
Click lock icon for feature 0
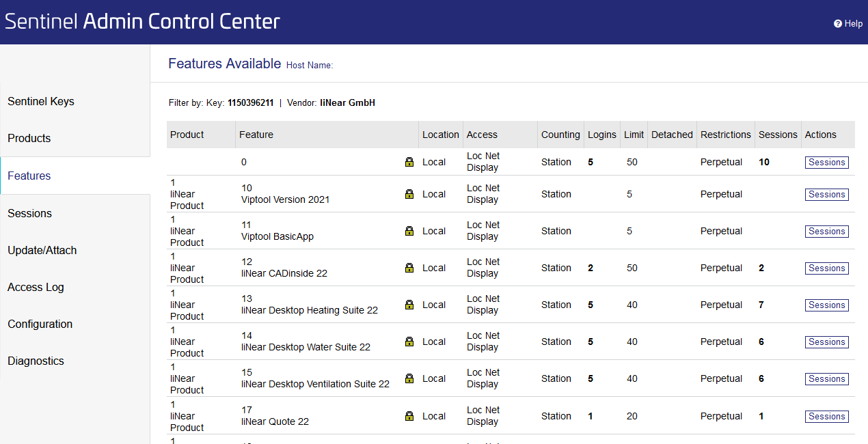point(409,162)
